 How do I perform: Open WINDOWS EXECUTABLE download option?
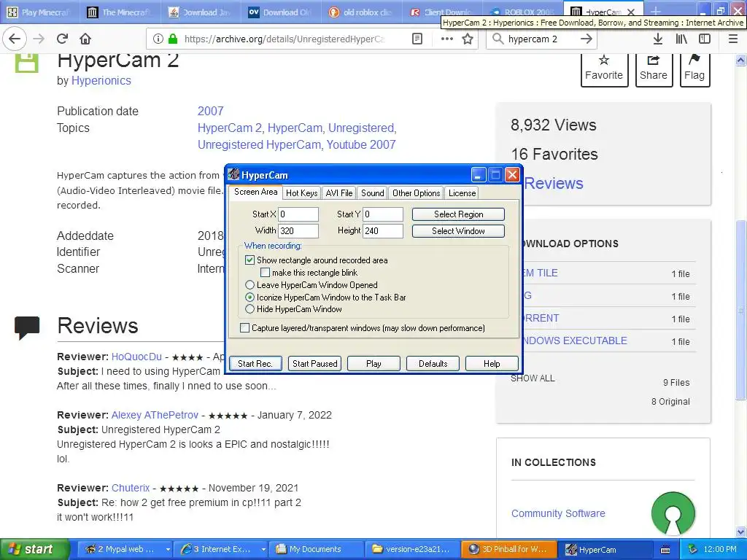[x=575, y=341]
